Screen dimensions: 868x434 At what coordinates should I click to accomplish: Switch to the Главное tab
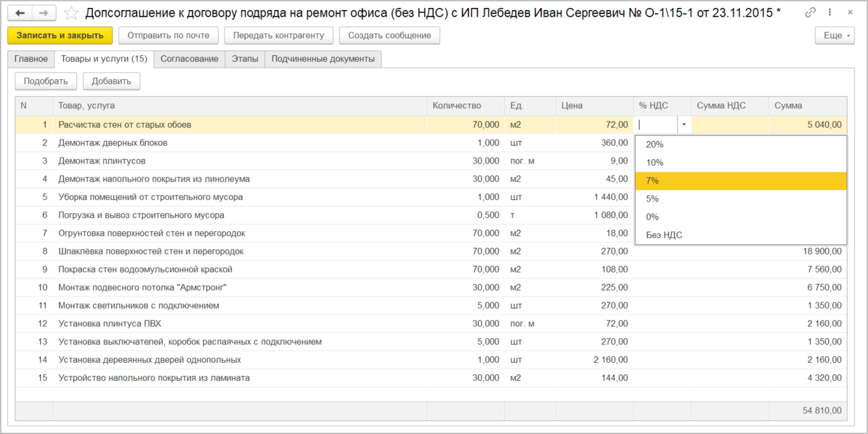[31, 59]
